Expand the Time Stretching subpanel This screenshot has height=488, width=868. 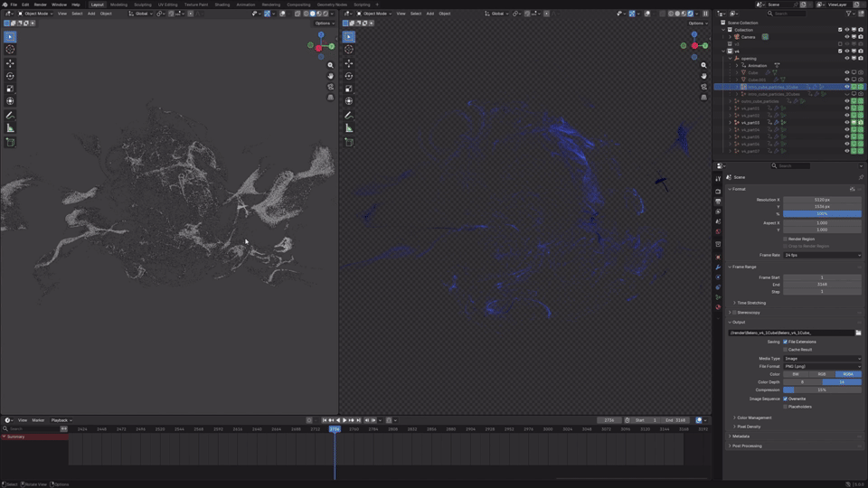750,304
